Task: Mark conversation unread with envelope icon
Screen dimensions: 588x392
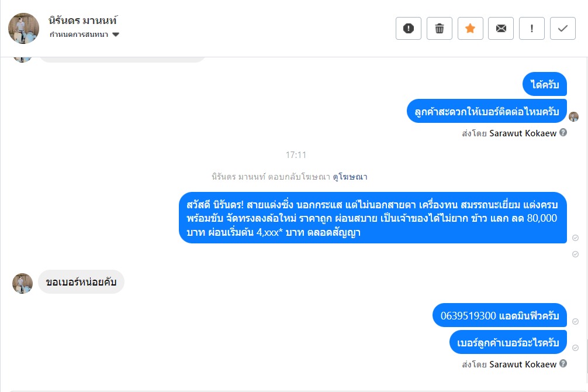Action: 501,29
